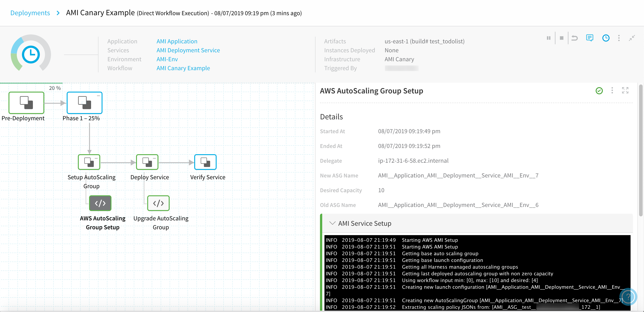The image size is (644, 312).
Task: Select the Verify Service step node
Action: (x=205, y=162)
